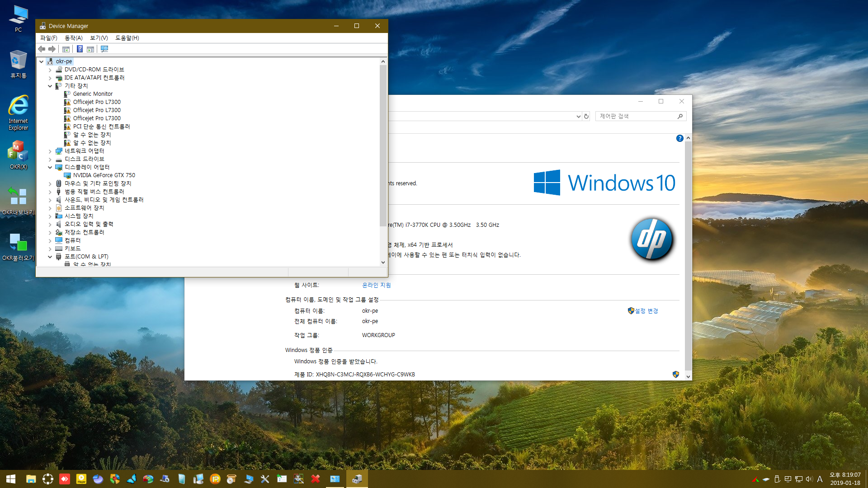Expand the IDE ATA/ATAPI 컨트롤러 category
868x488 pixels.
pyautogui.click(x=50, y=78)
